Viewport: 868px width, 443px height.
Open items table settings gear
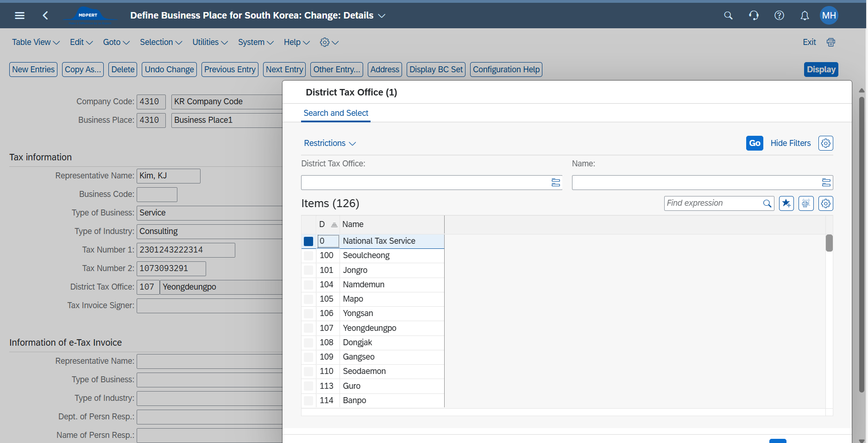pos(826,203)
